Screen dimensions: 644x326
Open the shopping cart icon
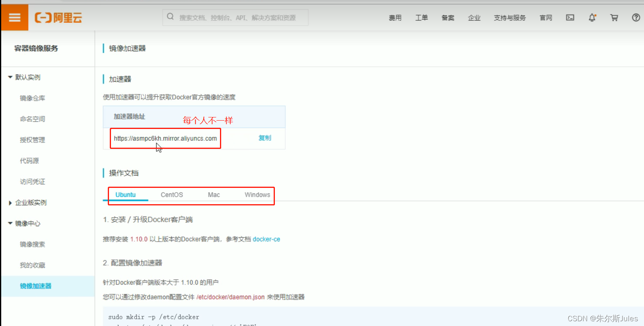pos(614,18)
